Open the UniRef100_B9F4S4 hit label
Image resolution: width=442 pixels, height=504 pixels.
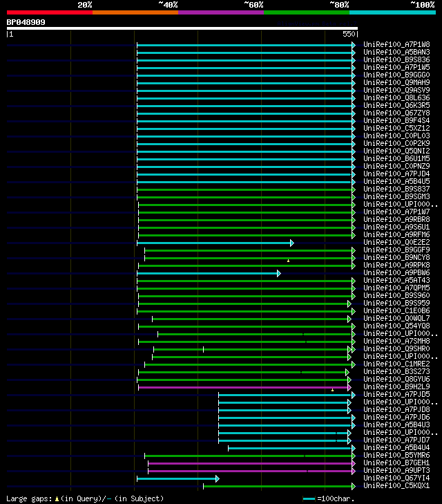click(396, 120)
